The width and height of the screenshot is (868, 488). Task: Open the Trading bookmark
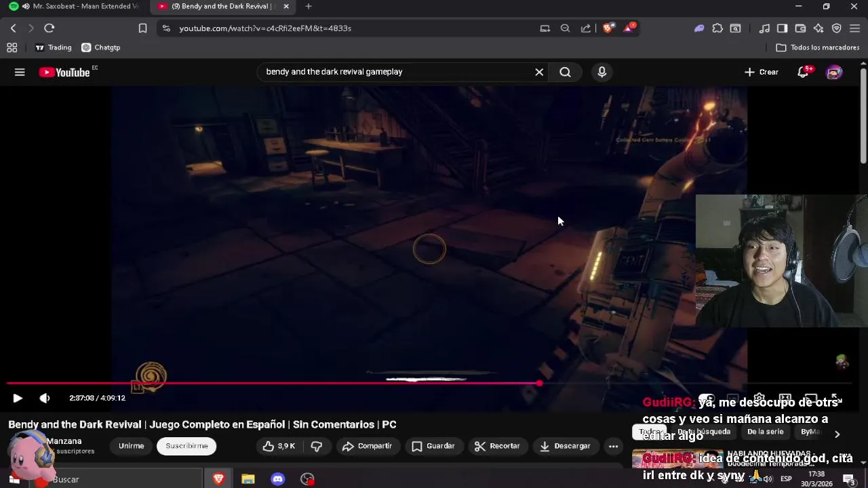pyautogui.click(x=53, y=47)
